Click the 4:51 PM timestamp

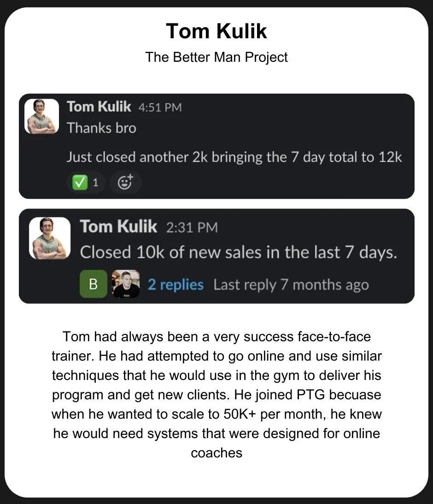coord(160,107)
